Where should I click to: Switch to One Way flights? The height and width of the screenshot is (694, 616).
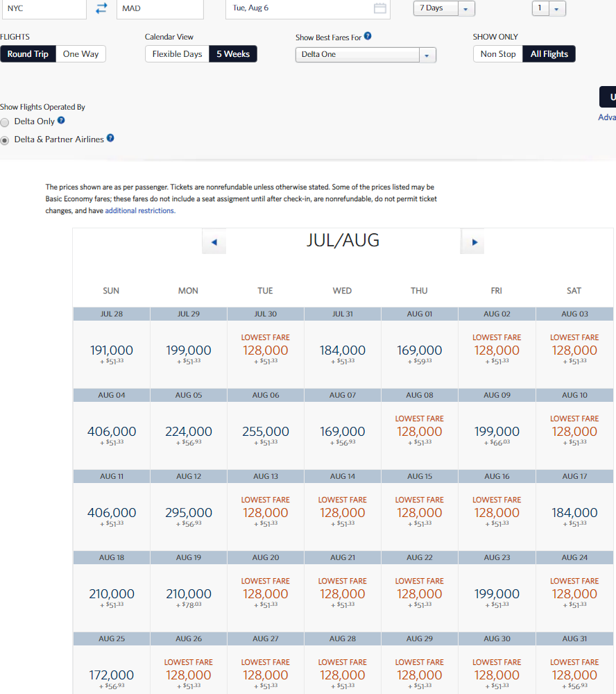(x=80, y=54)
